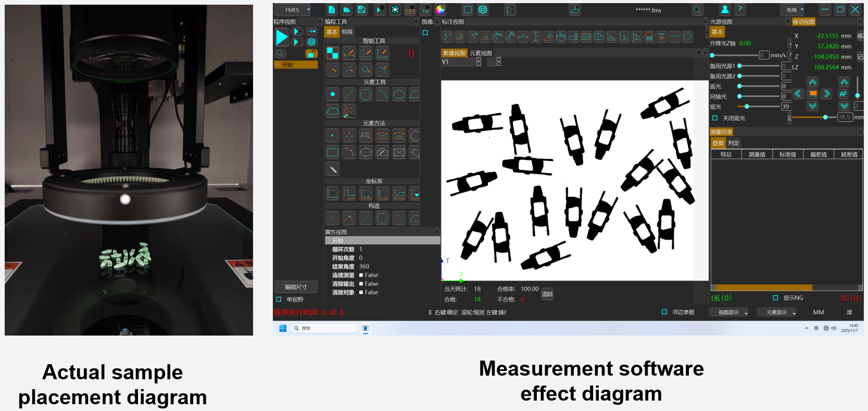The width and height of the screenshot is (868, 411).
Task: Toggle 单视野 checkbox
Action: click(x=279, y=299)
